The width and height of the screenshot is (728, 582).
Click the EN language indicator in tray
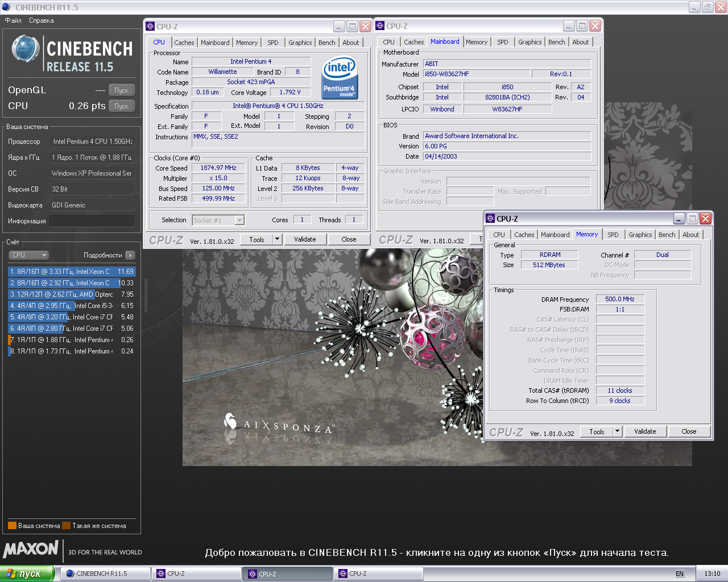tap(680, 573)
